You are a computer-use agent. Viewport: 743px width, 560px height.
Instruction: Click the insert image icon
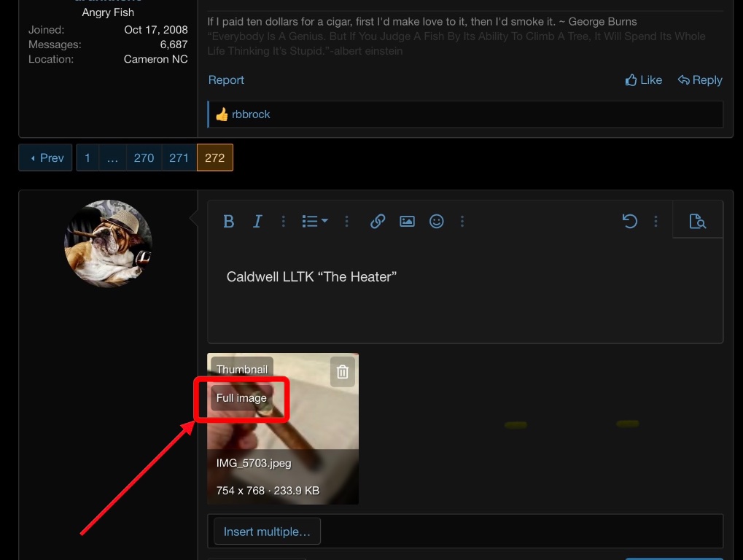[x=407, y=222]
